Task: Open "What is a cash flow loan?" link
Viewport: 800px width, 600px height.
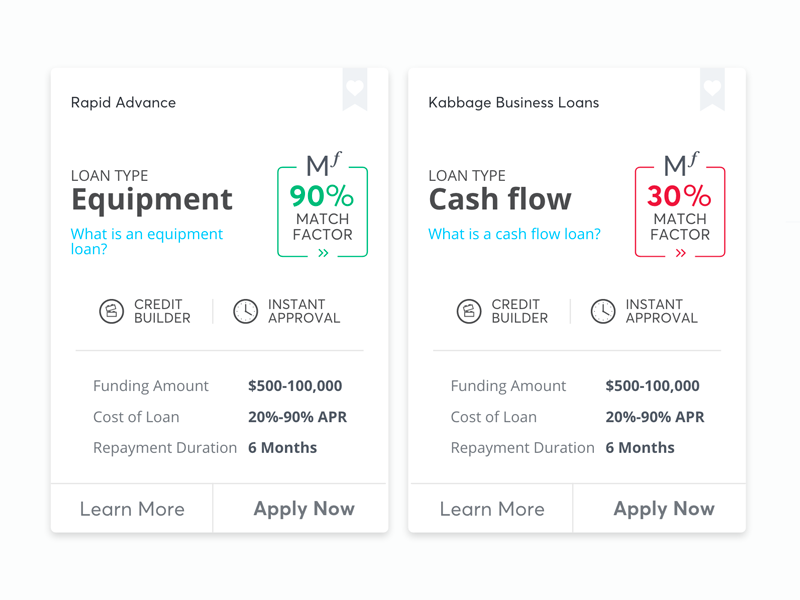Action: click(514, 234)
